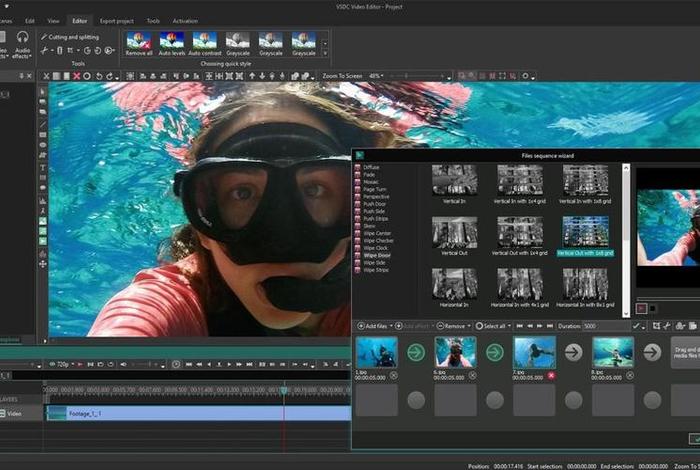Click the wizard preview progress bar
The width and height of the screenshot is (700, 470).
click(668, 299)
